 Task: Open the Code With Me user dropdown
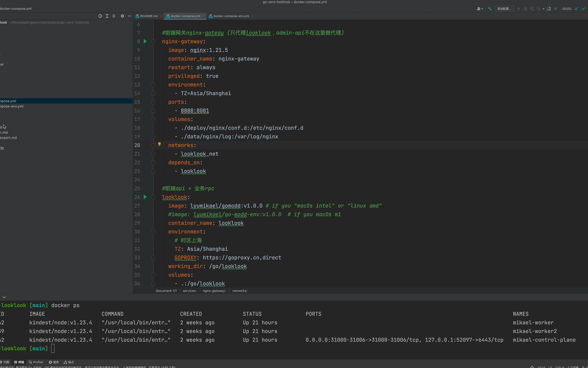[480, 9]
